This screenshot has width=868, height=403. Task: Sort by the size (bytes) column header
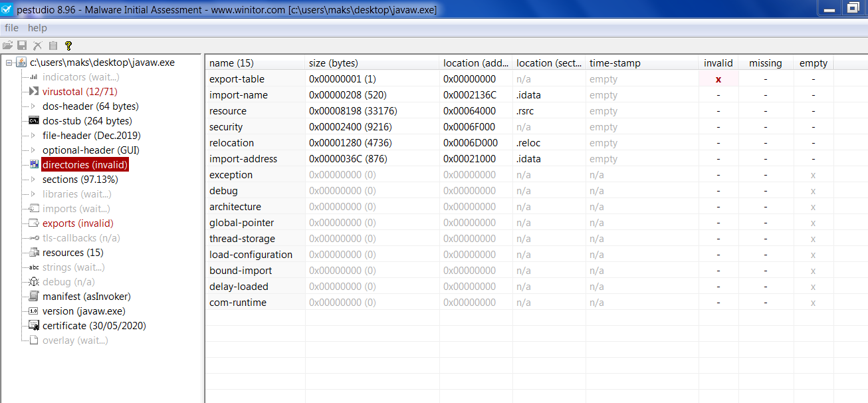(x=373, y=63)
